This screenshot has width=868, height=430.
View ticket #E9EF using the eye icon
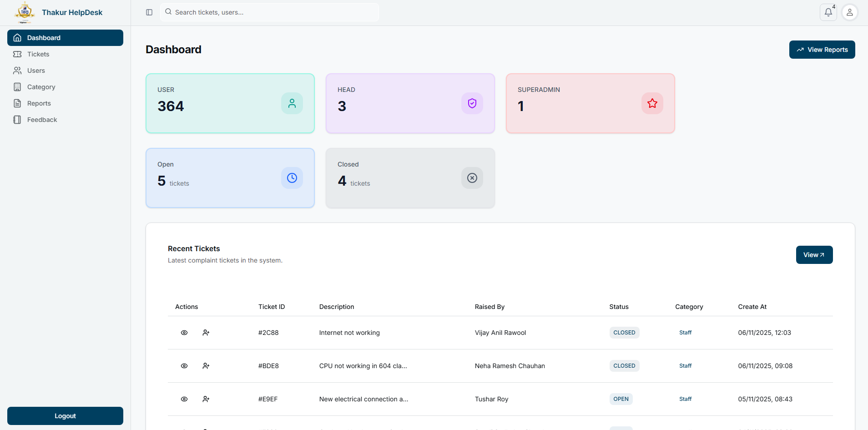[184, 399]
